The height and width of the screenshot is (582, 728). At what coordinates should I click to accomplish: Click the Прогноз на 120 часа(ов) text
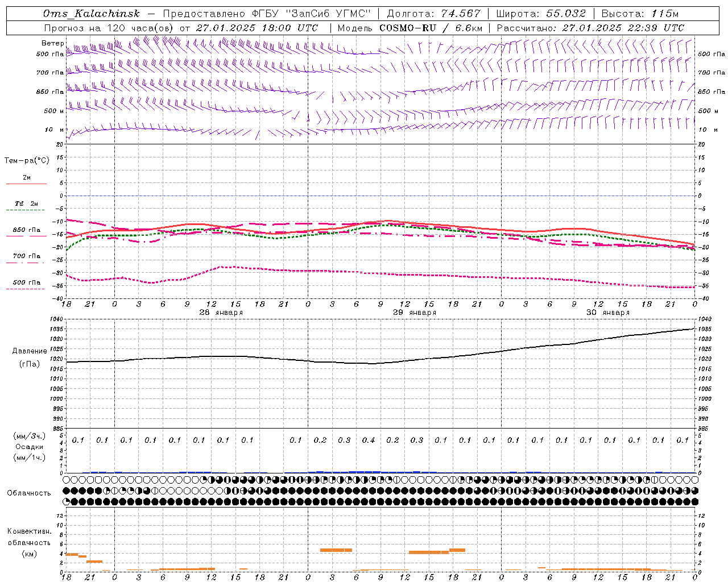tap(109, 28)
